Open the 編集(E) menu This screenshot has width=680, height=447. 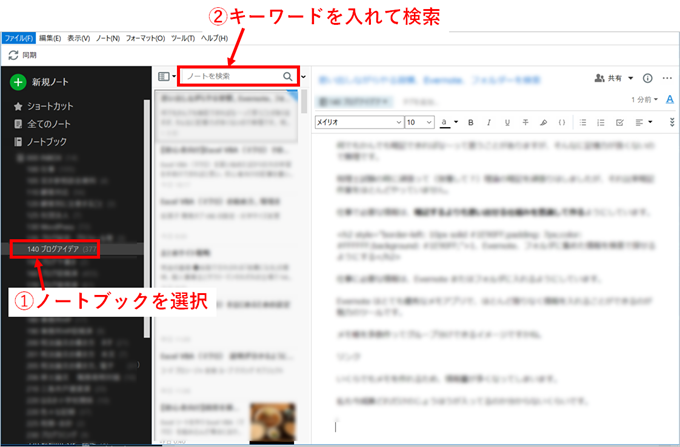click(x=50, y=38)
